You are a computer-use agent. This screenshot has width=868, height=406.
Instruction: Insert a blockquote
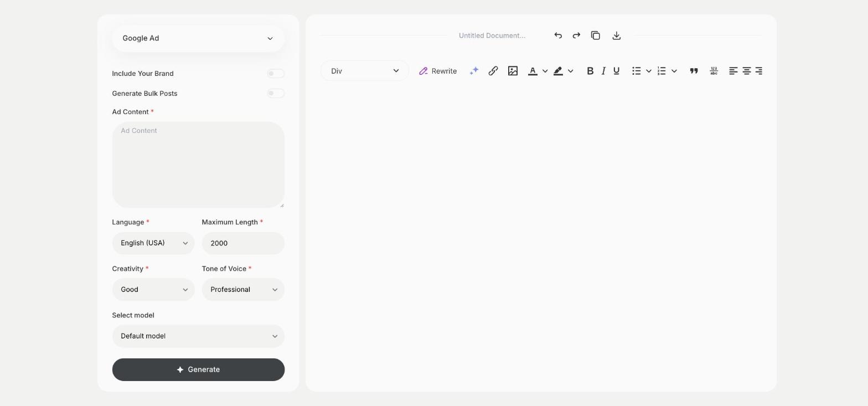(694, 71)
